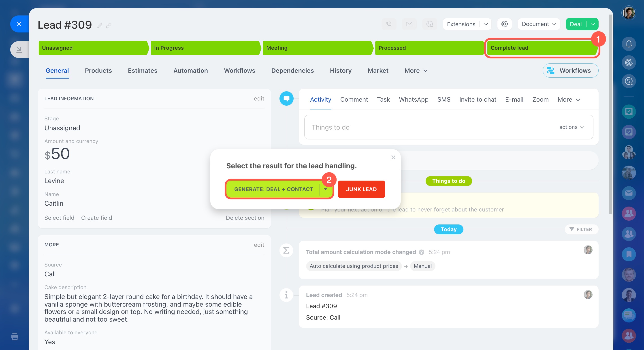Click the pencil icon beside Lead #309
The image size is (644, 350).
coord(100,26)
